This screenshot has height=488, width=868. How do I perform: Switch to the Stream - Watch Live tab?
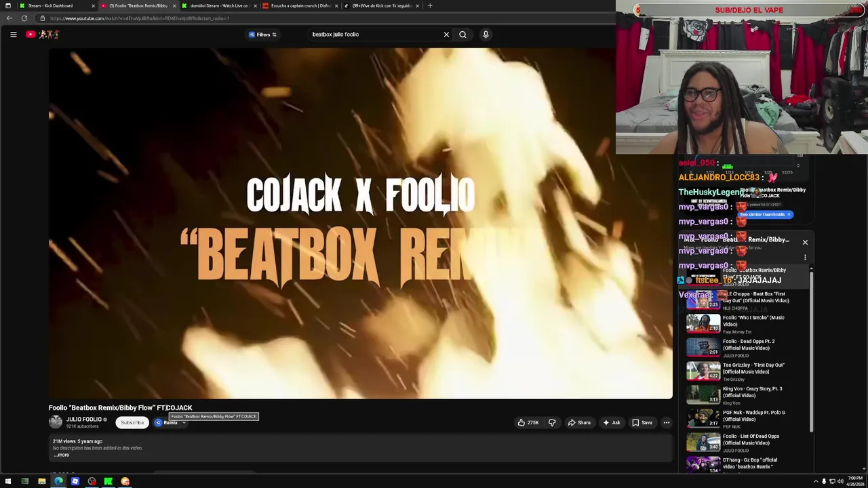pos(218,5)
